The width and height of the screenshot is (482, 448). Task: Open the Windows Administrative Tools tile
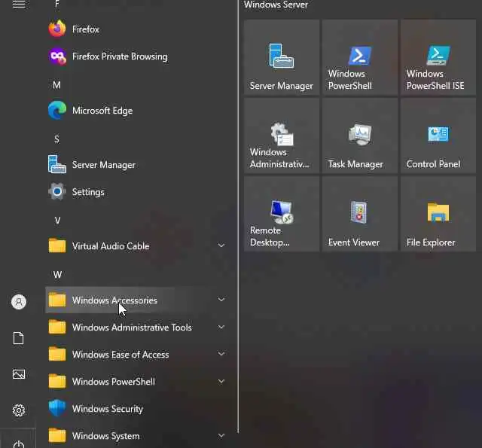click(282, 136)
